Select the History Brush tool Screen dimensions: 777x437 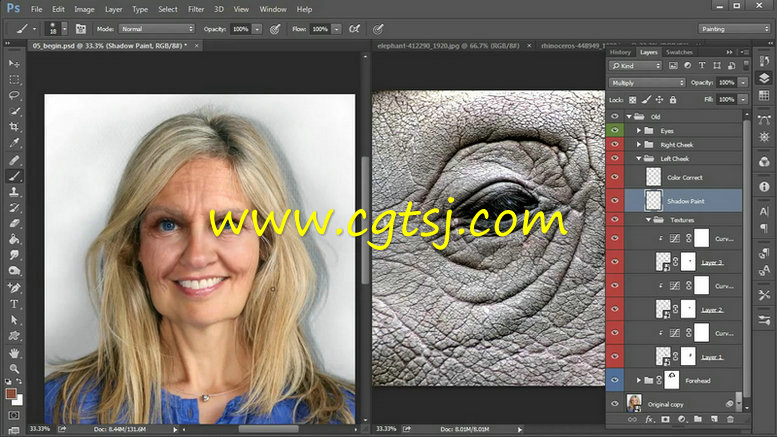coord(14,208)
